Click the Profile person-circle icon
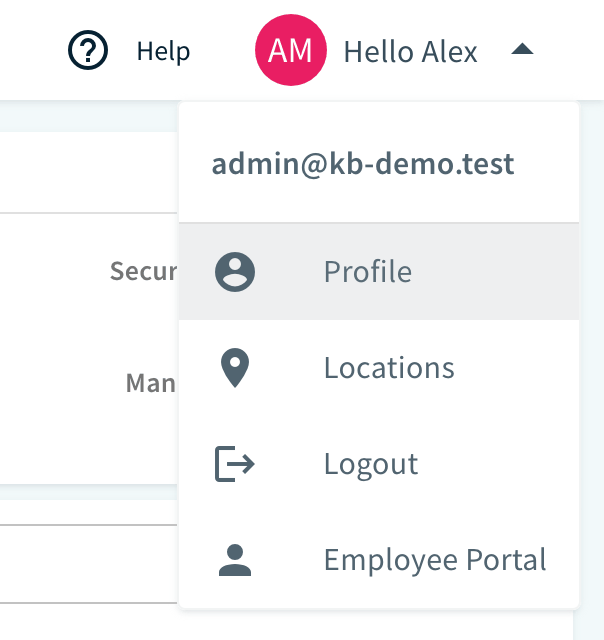This screenshot has width=604, height=640. pos(235,272)
